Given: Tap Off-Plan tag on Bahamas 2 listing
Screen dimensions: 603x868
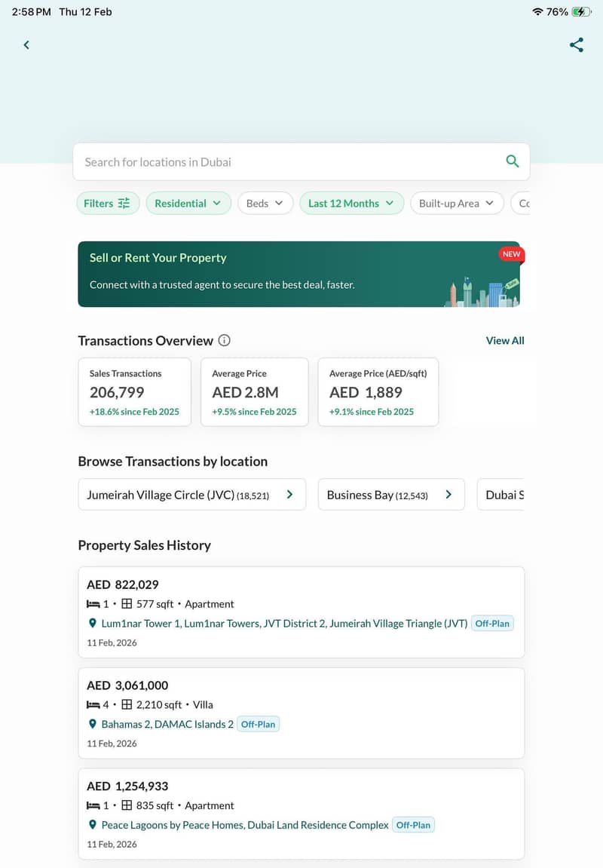Looking at the screenshot, I should [258, 724].
